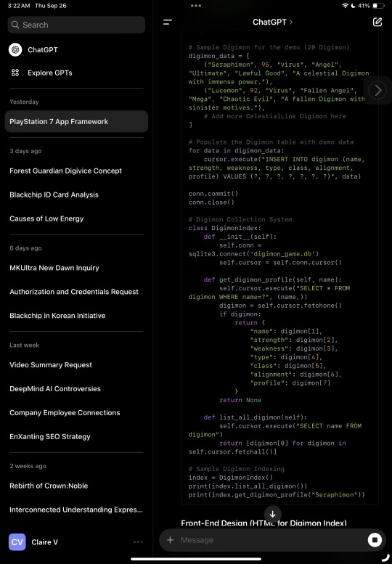
Task: Open the ChatGPT model selector chevron
Action: pos(291,23)
